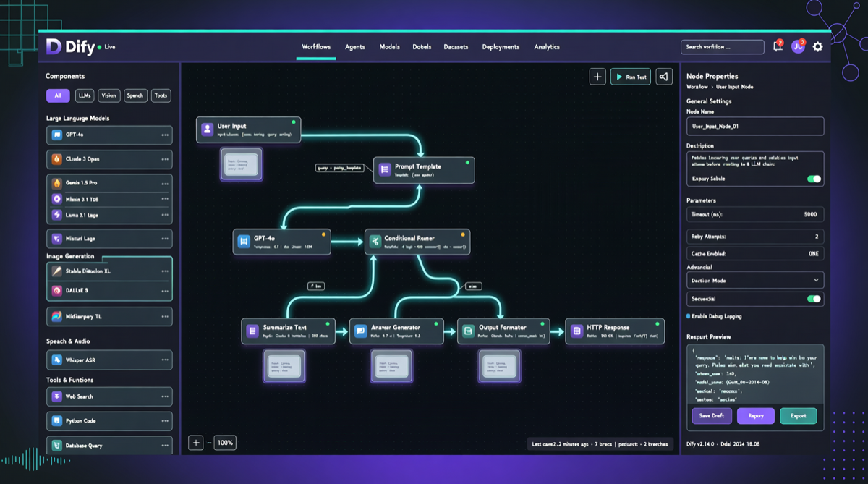Filter components by Toots

pos(161,95)
